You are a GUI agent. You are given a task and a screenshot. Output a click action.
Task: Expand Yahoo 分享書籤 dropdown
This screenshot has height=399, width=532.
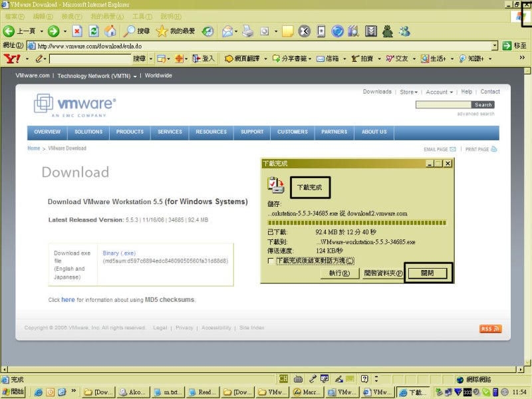[310, 59]
